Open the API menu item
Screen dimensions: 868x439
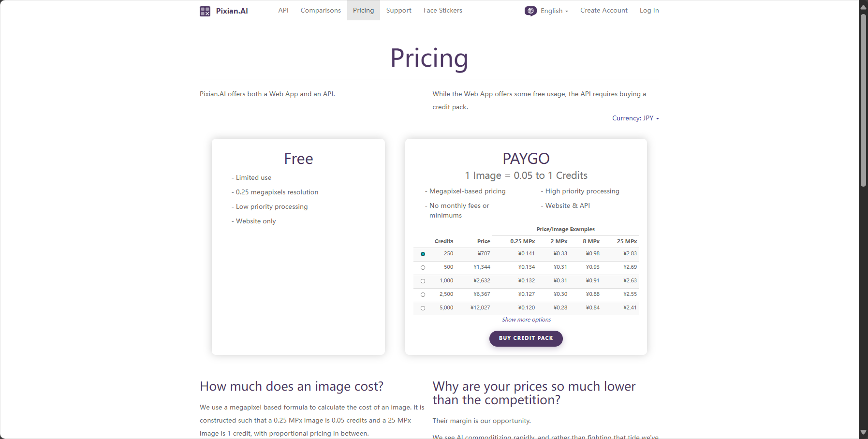(x=283, y=10)
